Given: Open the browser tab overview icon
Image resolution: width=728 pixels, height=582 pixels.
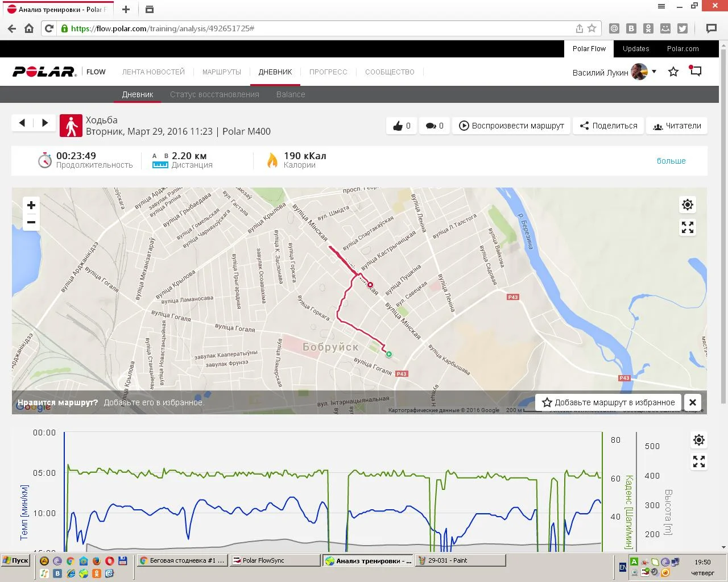Looking at the screenshot, I should tap(149, 9).
